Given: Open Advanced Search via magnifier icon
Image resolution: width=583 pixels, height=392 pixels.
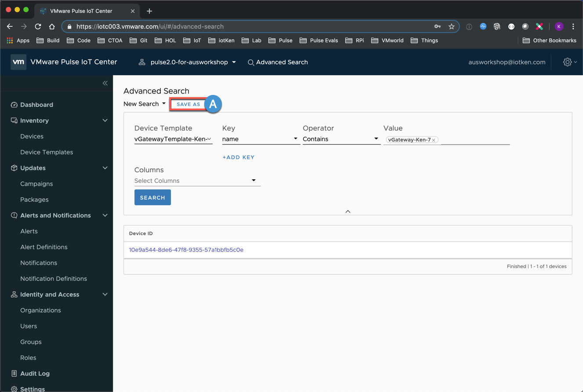Looking at the screenshot, I should pos(251,62).
